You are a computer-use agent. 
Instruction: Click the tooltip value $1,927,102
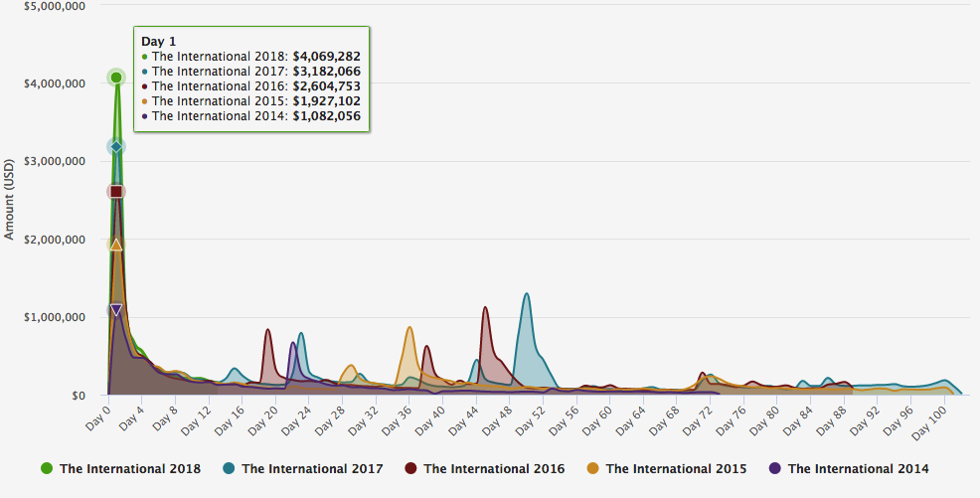(326, 101)
